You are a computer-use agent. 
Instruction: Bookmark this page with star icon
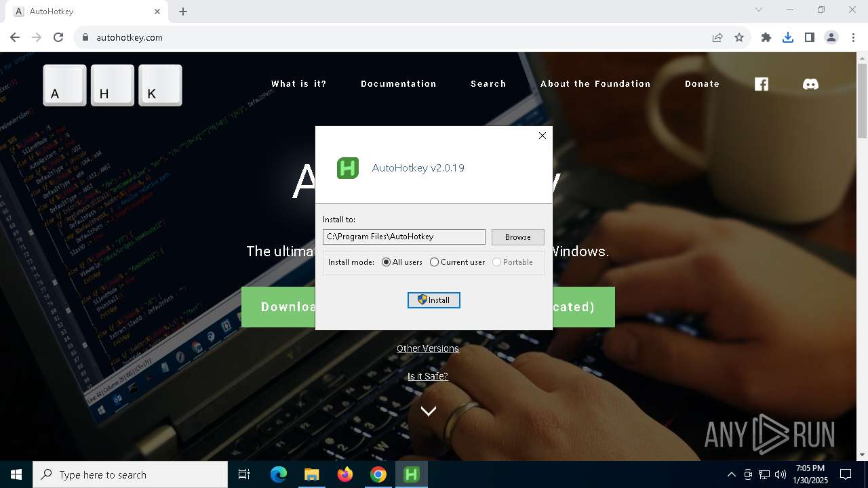(x=739, y=37)
